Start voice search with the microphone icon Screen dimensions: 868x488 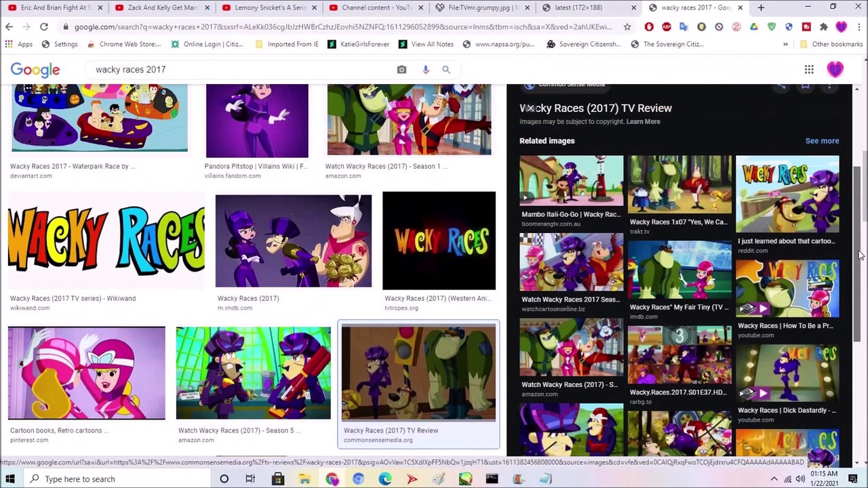tap(426, 69)
